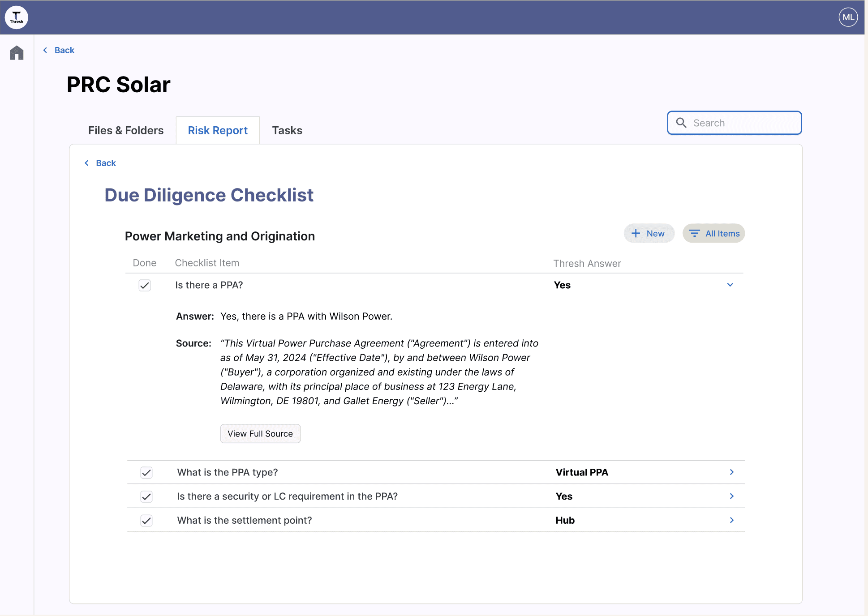Click the top Back chevron icon
Viewport: 868px width, 616px height.
point(45,50)
